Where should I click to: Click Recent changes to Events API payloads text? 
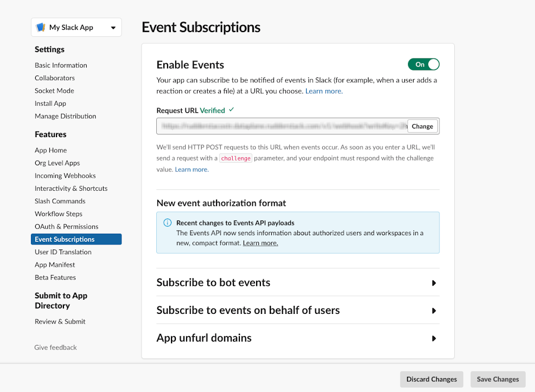point(235,223)
